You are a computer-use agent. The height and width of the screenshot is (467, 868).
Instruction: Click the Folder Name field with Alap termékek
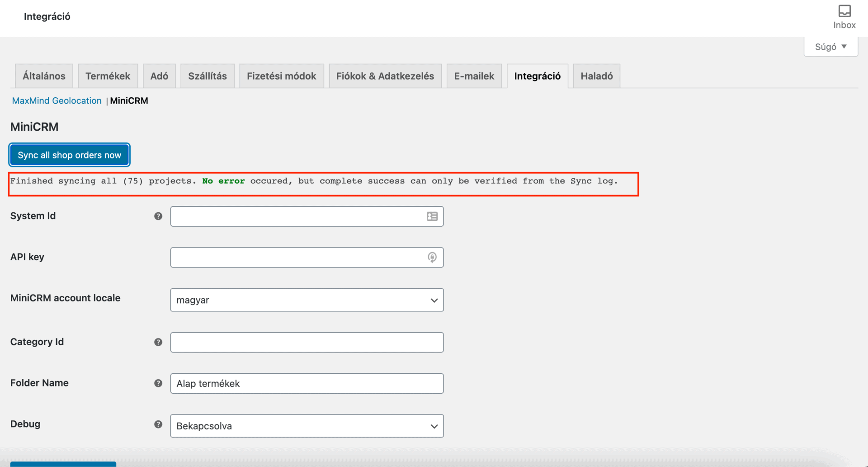[307, 383]
